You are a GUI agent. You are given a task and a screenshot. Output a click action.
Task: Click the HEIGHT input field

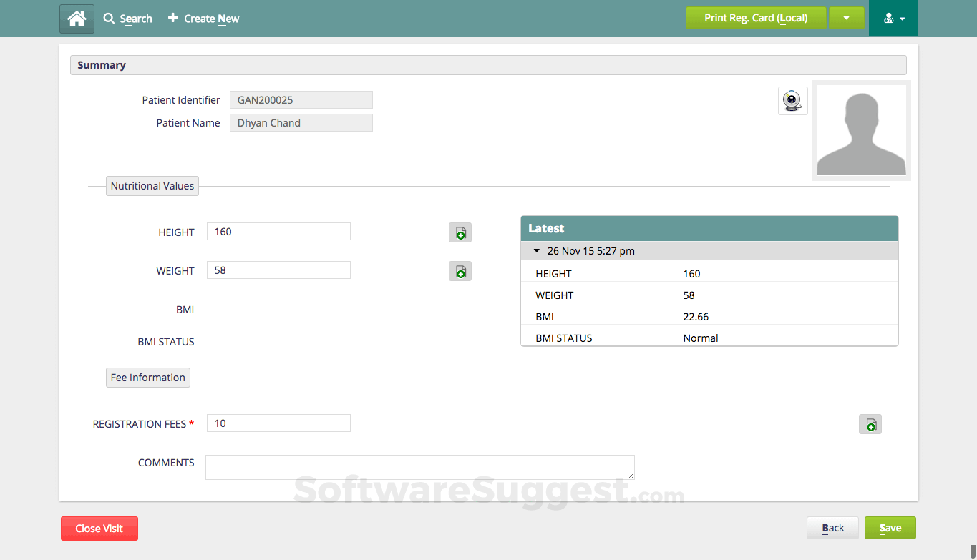(278, 232)
